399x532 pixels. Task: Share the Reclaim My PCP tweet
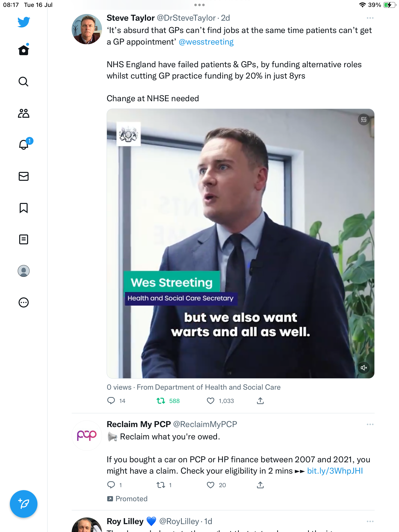pyautogui.click(x=260, y=485)
